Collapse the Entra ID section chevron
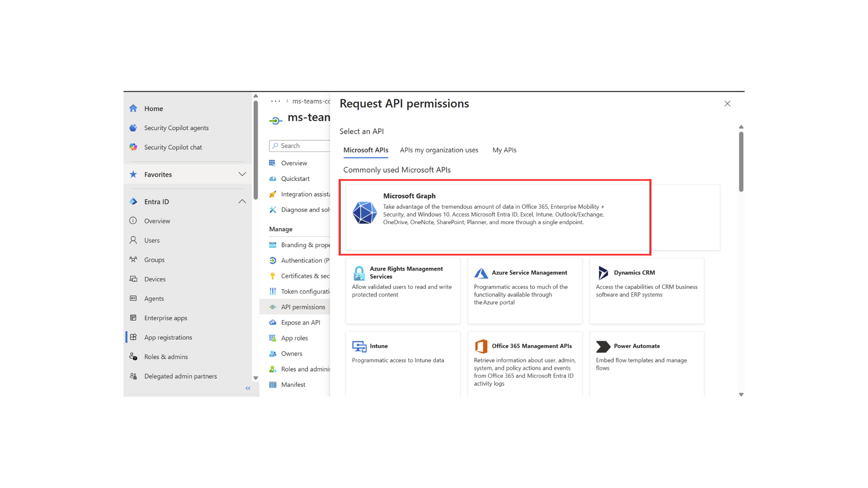 click(x=242, y=202)
